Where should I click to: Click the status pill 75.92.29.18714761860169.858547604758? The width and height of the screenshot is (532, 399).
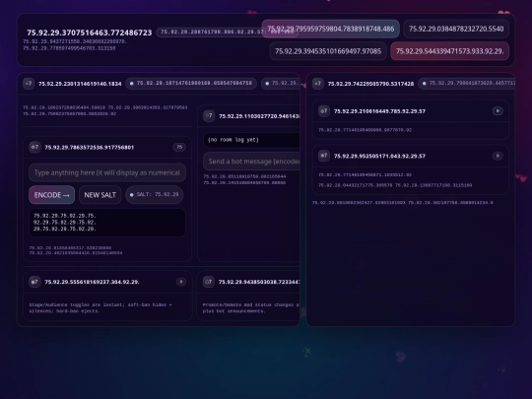coord(191,84)
